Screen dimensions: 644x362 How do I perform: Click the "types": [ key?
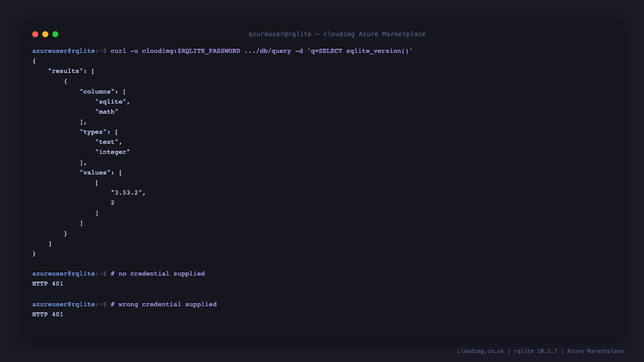pyautogui.click(x=99, y=132)
